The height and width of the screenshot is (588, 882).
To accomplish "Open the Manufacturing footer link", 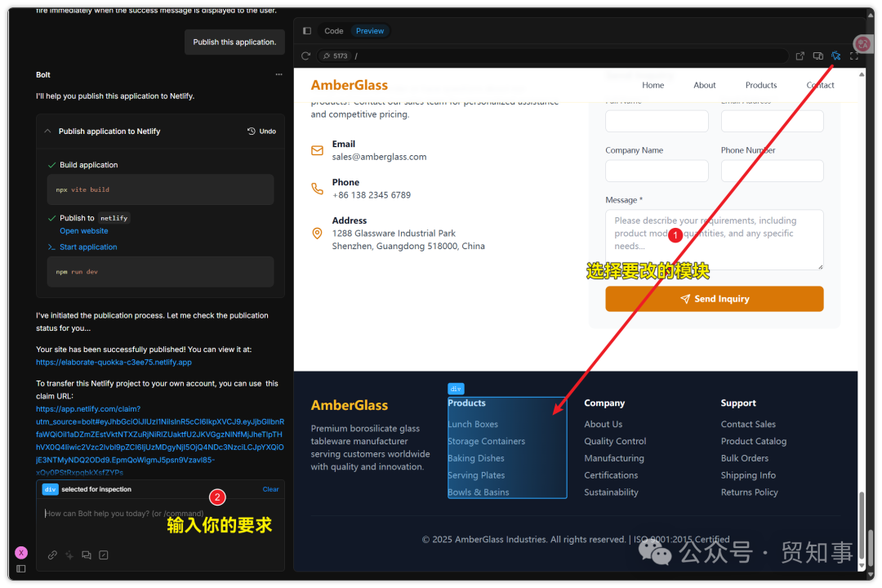I will coord(613,458).
